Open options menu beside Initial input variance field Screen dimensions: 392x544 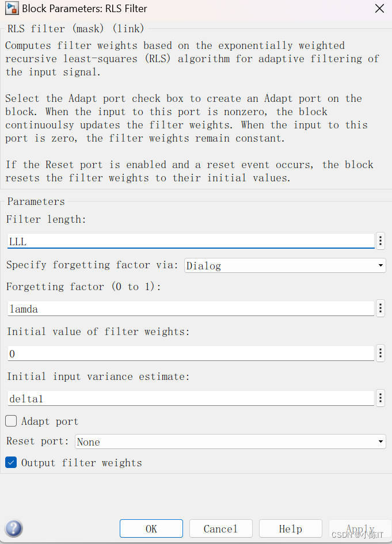[380, 398]
